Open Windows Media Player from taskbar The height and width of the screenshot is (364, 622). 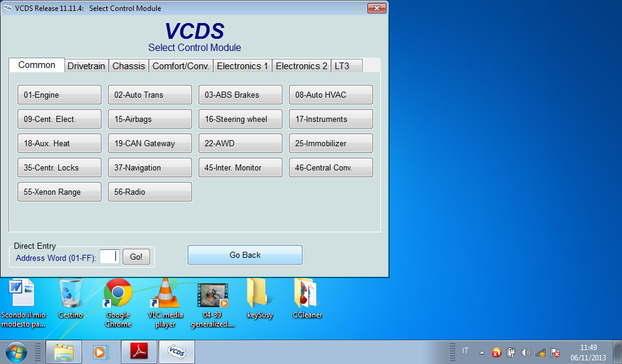101,352
